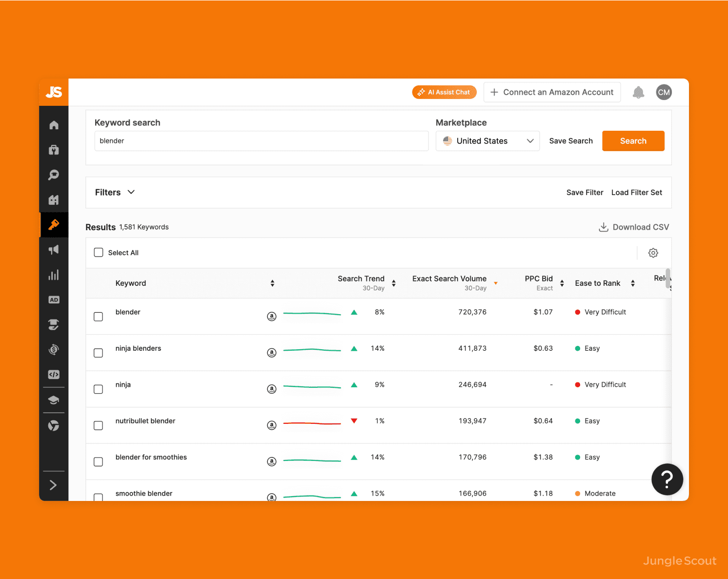Click Load Filter Set
The image size is (728, 579).
coord(637,193)
